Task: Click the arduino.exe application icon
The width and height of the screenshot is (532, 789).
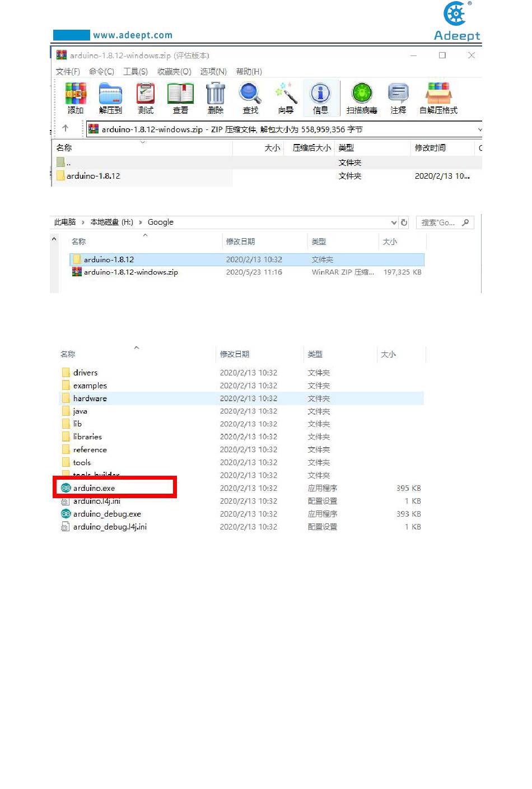Action: (66, 488)
